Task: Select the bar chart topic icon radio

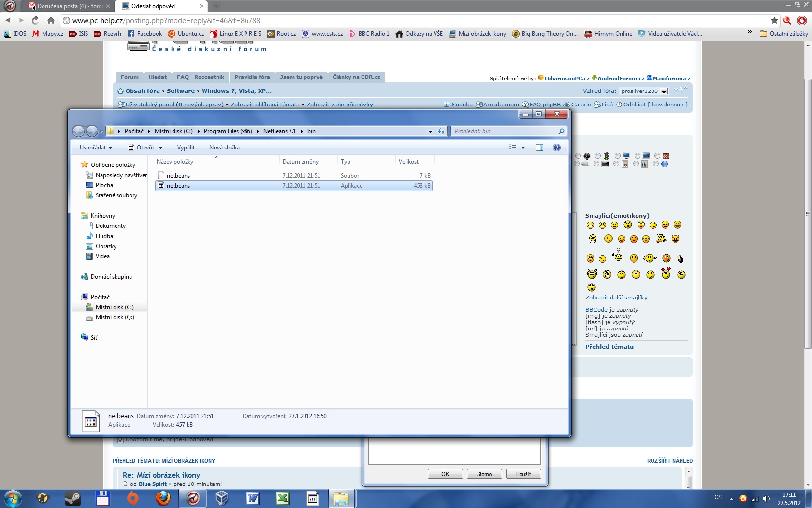Action: 636,164
